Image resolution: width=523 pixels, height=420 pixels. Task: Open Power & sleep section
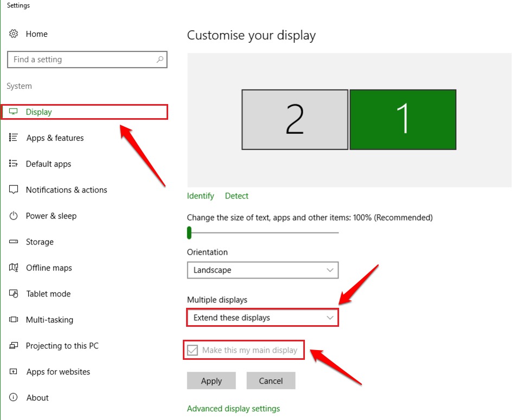coord(52,216)
